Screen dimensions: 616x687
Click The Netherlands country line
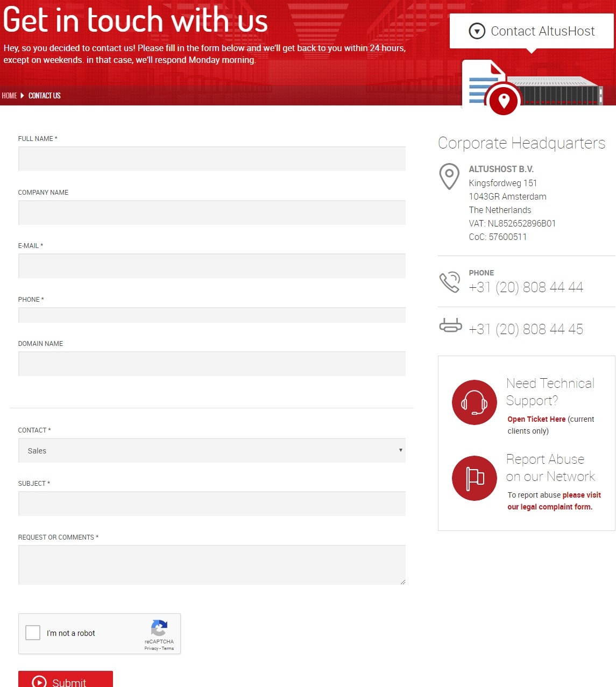point(500,210)
